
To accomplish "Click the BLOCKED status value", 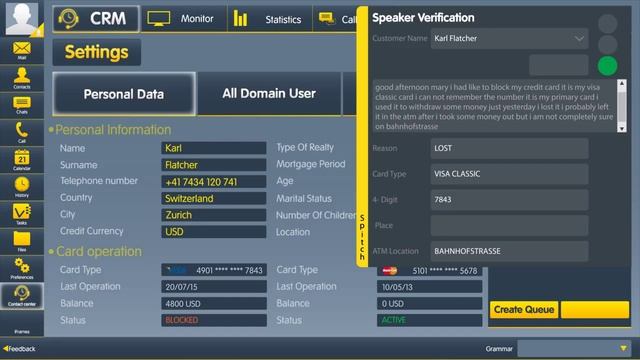I will (x=214, y=320).
